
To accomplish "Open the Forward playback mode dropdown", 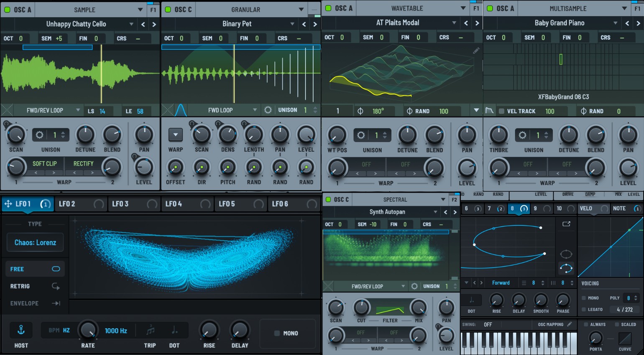I will click(501, 283).
